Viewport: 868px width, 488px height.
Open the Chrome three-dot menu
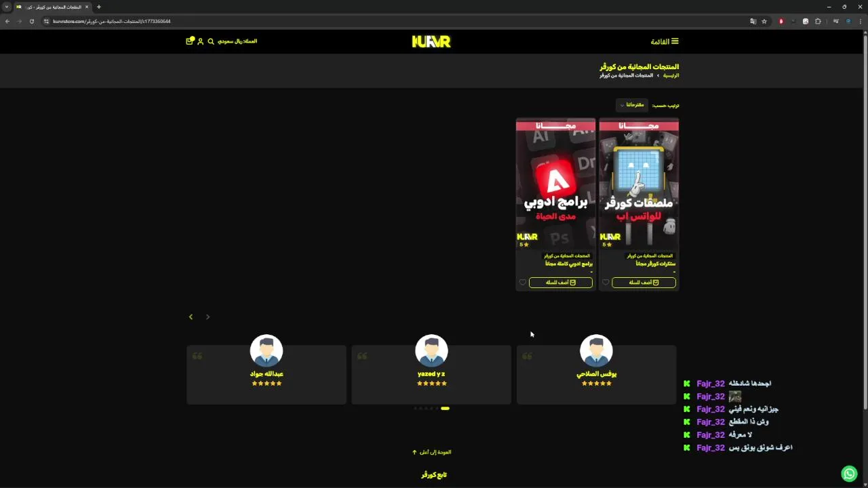pyautogui.click(x=860, y=21)
